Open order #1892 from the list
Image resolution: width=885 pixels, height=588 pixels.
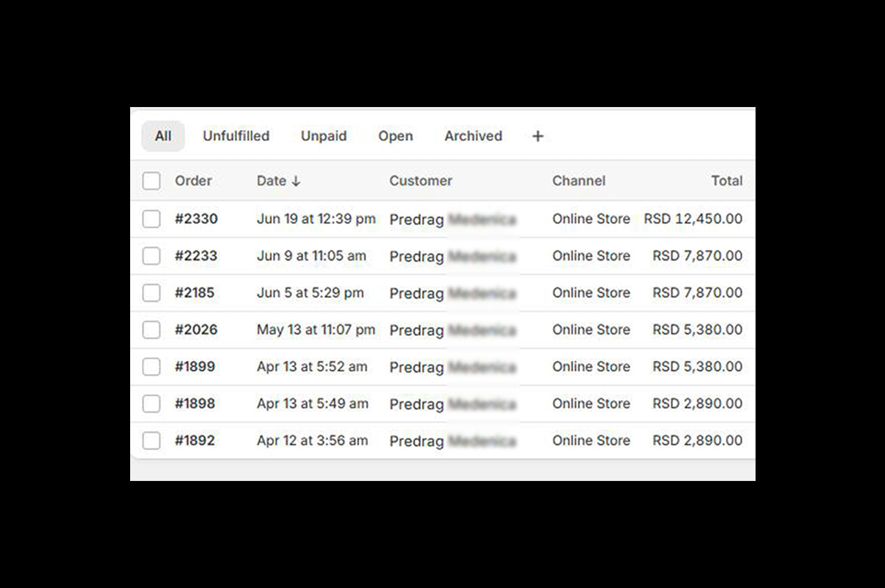pos(194,440)
